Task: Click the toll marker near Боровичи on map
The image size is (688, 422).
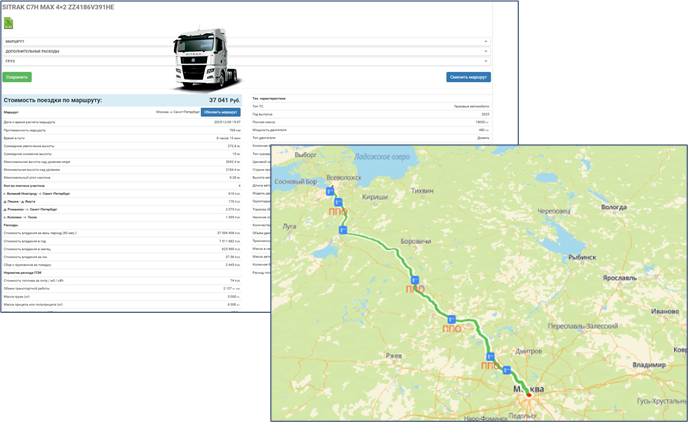Action: (414, 280)
